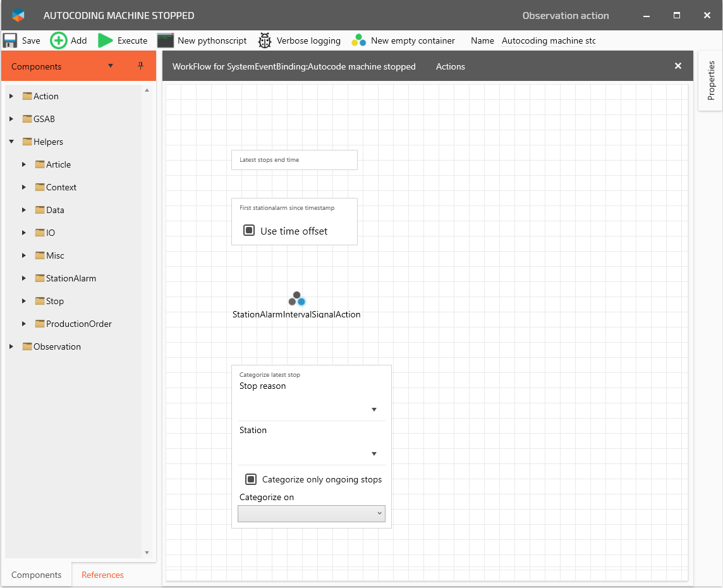
Task: Pin the Components panel
Action: (x=140, y=66)
